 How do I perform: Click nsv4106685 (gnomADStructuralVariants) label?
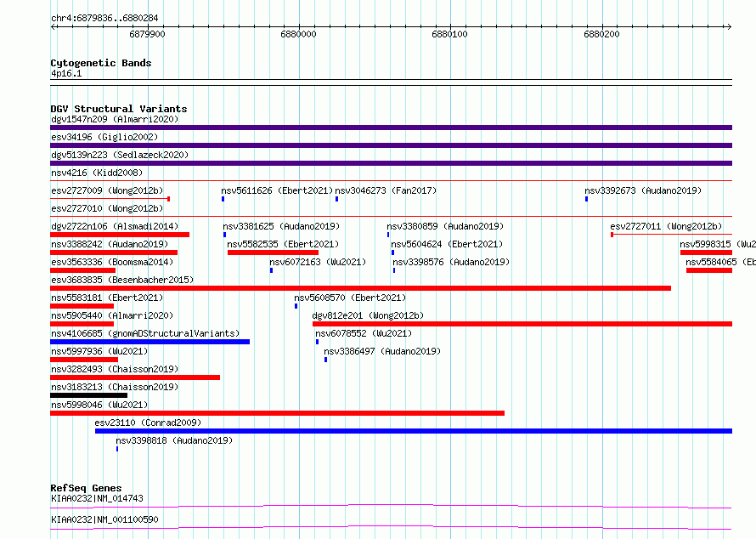pyautogui.click(x=145, y=333)
